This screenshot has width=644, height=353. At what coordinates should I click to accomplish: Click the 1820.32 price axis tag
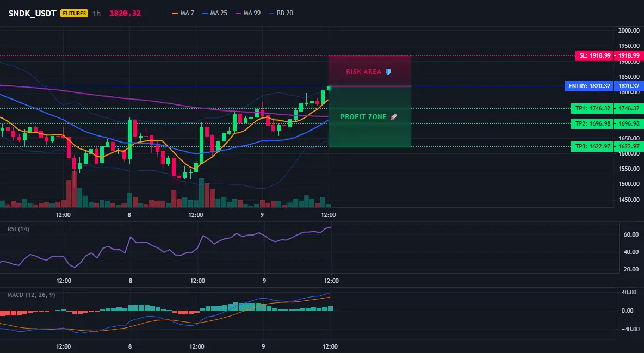[629, 86]
